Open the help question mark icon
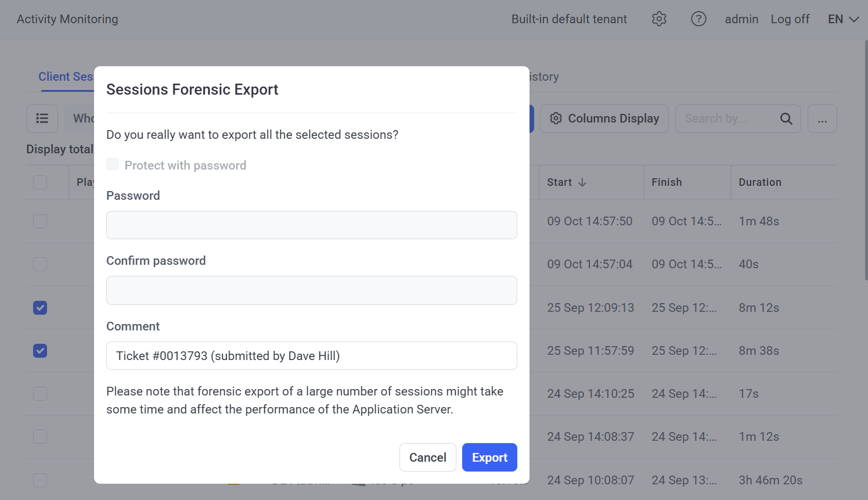868x500 pixels. coord(698,19)
